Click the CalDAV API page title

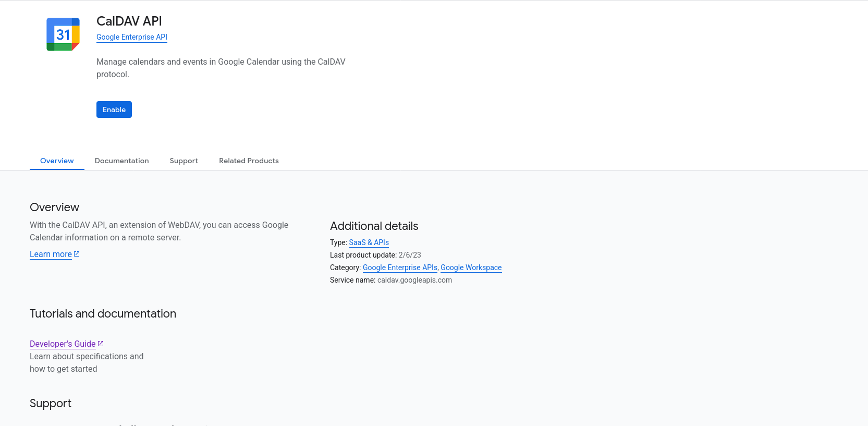coord(129,21)
